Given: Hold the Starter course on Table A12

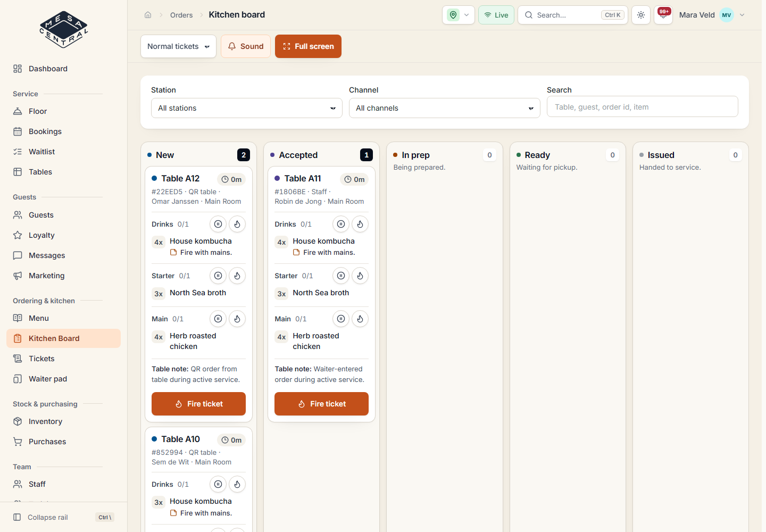Looking at the screenshot, I should coord(218,276).
